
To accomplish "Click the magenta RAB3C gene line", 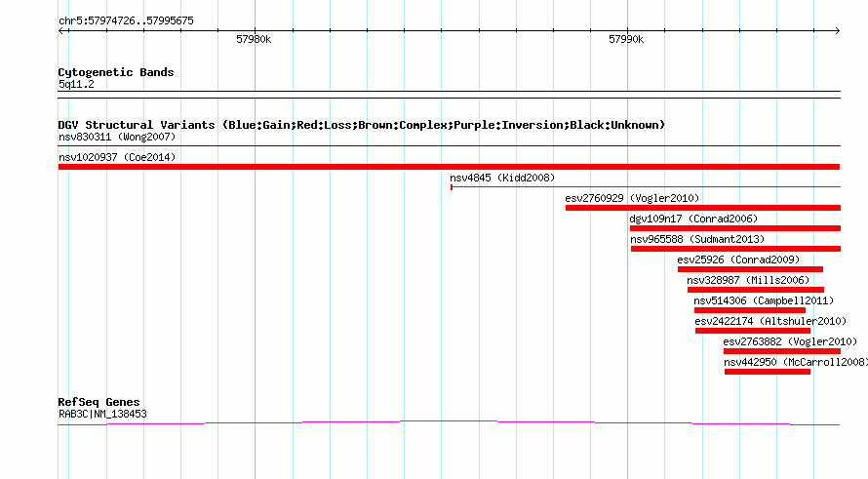I will (x=449, y=423).
